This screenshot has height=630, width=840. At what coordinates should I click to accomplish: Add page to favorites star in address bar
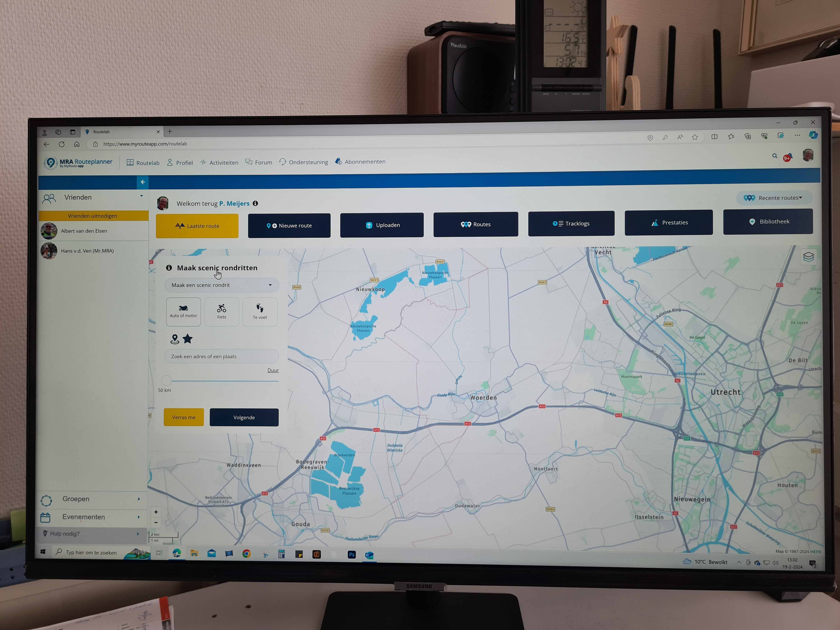pyautogui.click(x=695, y=137)
